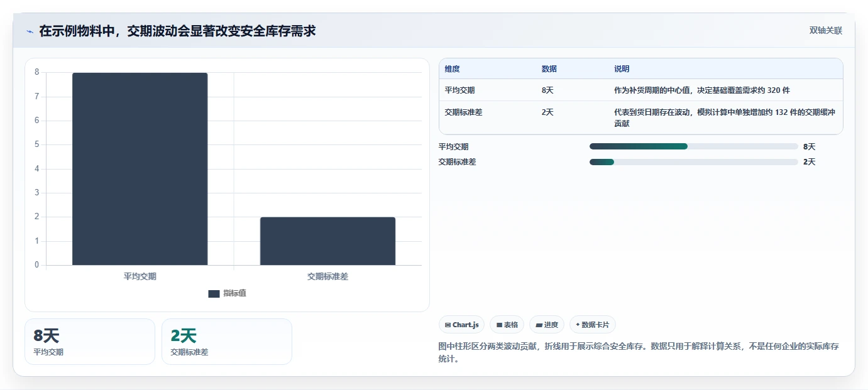This screenshot has width=868, height=390.
Task: Click the tall 平均交期 bar in chart
Action: point(140,169)
